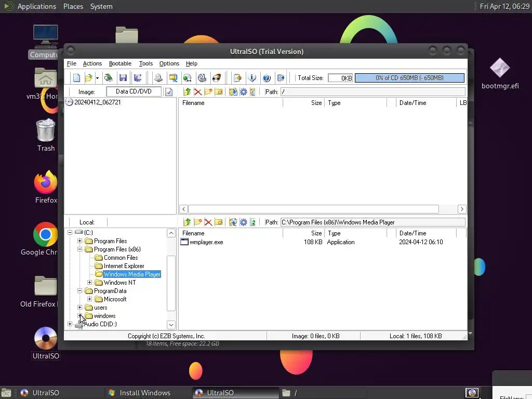Create a new image with the New toolbar icon

(77, 78)
